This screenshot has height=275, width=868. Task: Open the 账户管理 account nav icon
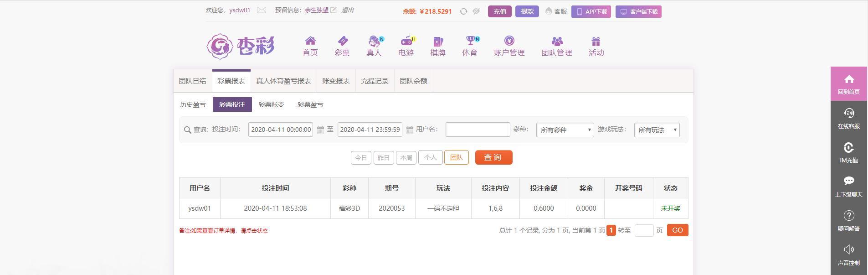(509, 47)
